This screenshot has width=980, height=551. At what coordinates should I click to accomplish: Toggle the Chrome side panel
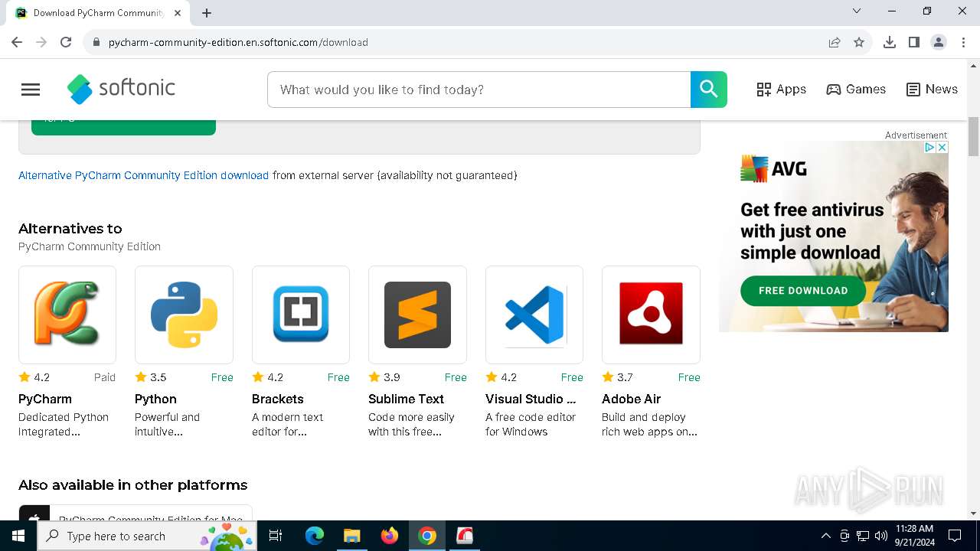(914, 42)
